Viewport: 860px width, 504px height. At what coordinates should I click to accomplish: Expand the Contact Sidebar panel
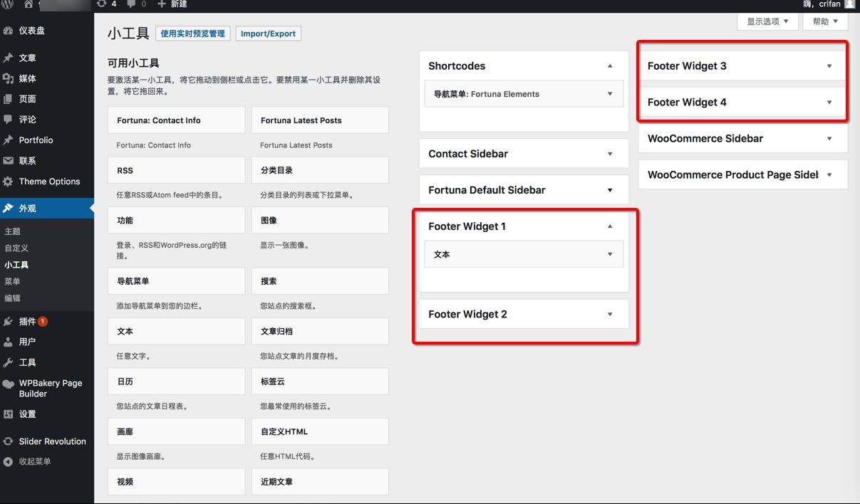610,154
